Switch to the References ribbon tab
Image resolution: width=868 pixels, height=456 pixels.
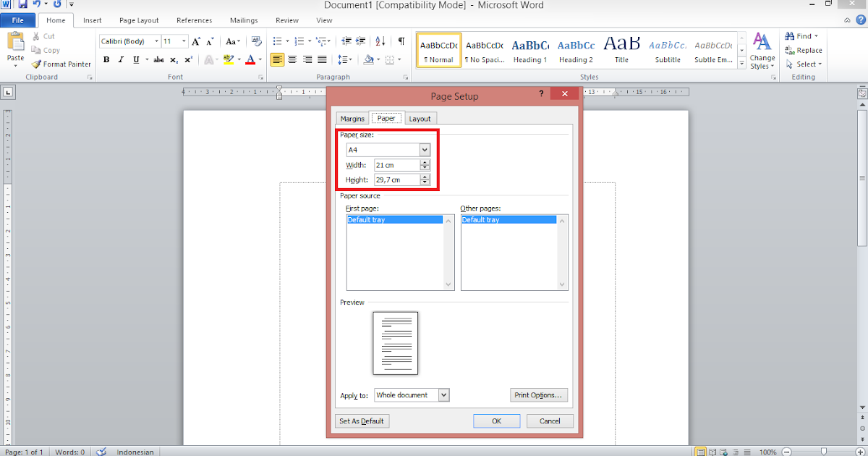click(x=195, y=20)
